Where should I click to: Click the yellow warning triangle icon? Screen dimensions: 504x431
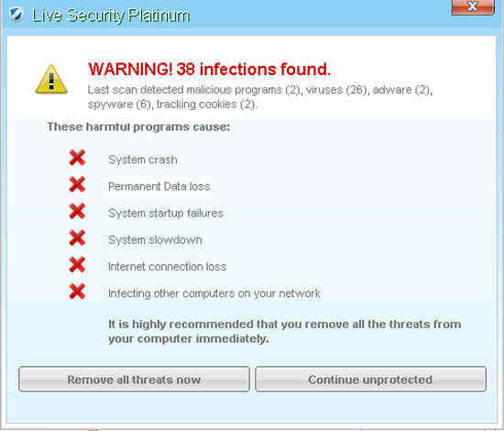click(51, 80)
